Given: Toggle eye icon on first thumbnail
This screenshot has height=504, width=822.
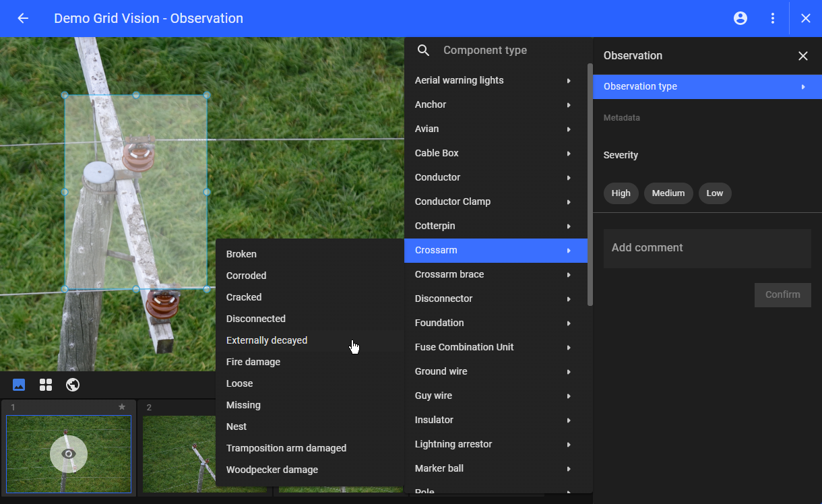Looking at the screenshot, I should pyautogui.click(x=69, y=453).
